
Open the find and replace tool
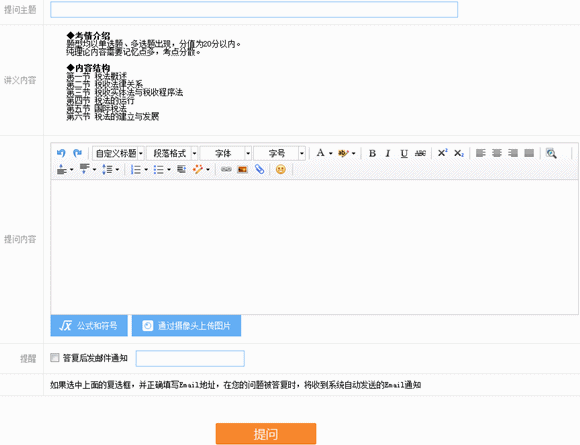click(551, 153)
